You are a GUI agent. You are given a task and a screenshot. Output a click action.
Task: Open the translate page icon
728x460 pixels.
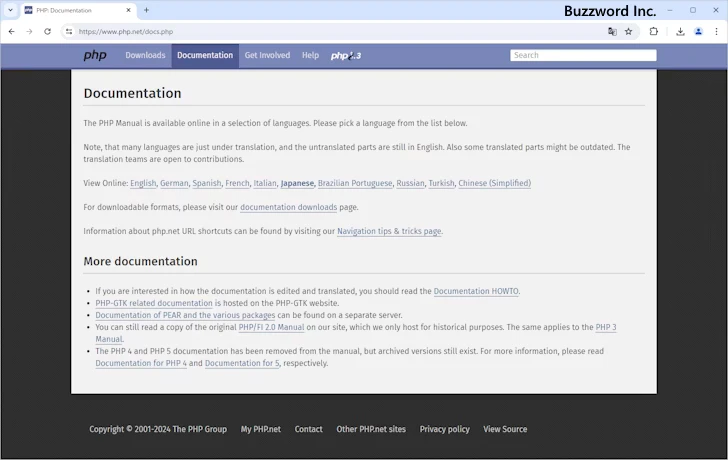[x=612, y=32]
